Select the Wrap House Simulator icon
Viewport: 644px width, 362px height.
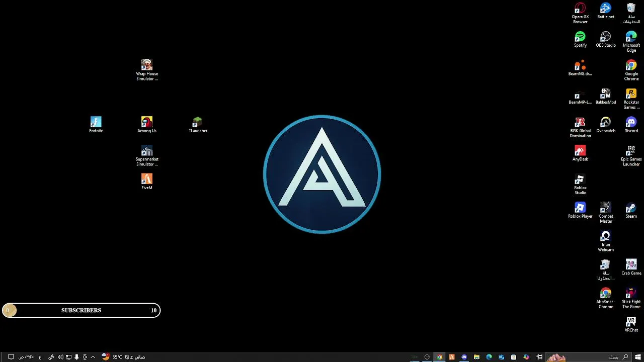(x=147, y=70)
